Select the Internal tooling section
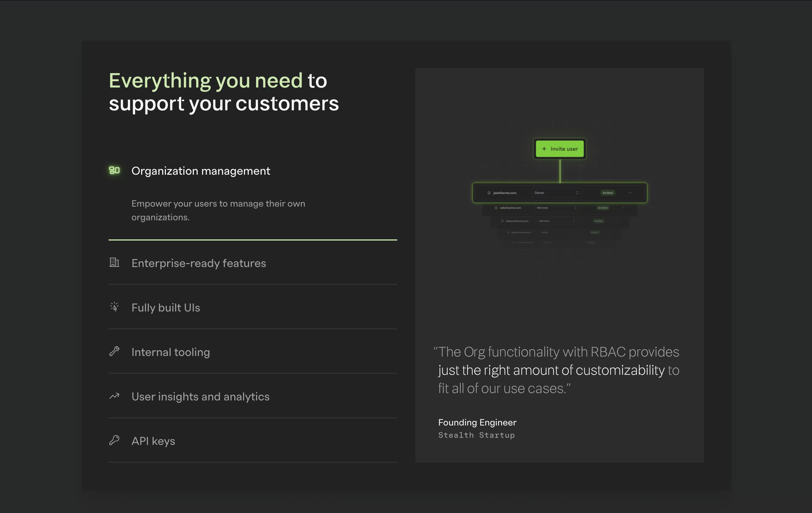Screen dimensions: 812x513 click(170, 352)
